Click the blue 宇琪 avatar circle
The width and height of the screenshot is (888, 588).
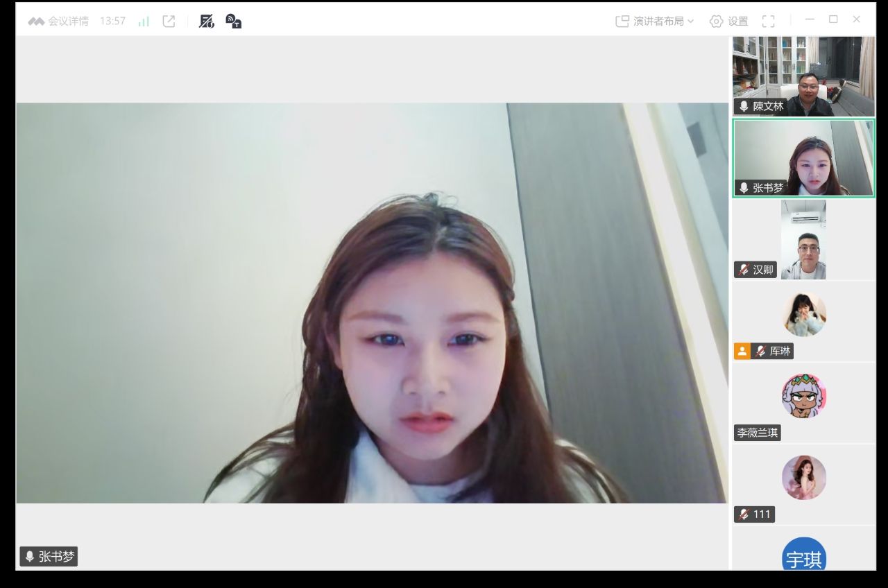coord(804,555)
